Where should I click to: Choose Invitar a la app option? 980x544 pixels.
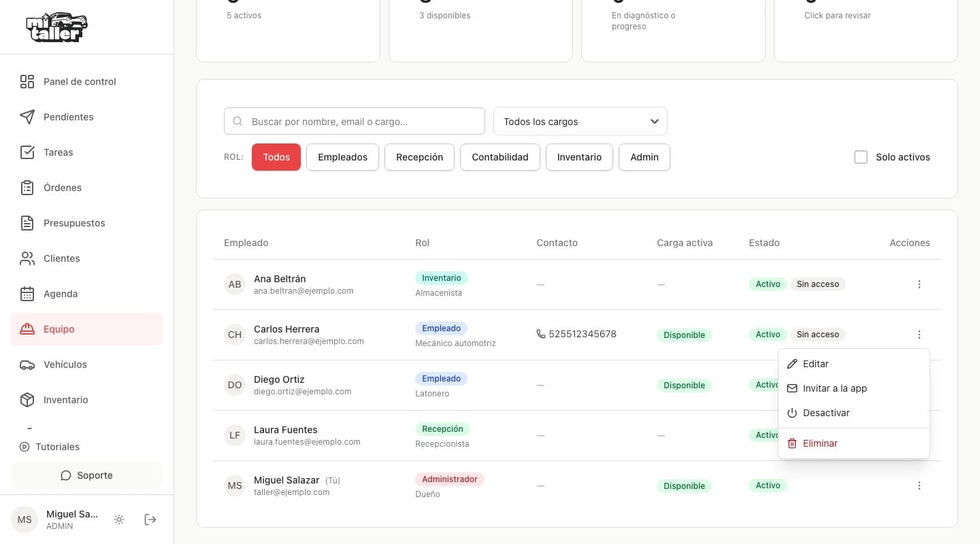pyautogui.click(x=853, y=388)
